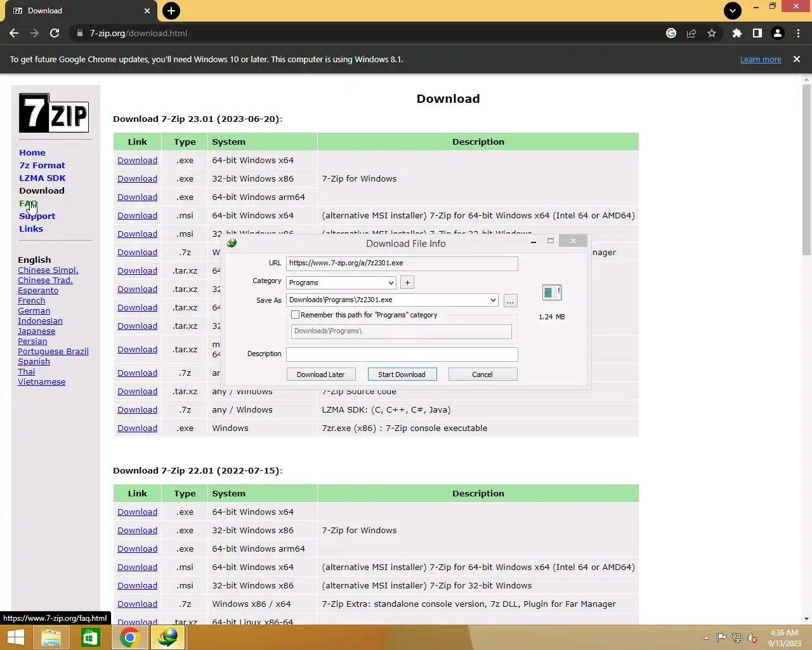Click into the URL field of the dialog

[x=402, y=263]
